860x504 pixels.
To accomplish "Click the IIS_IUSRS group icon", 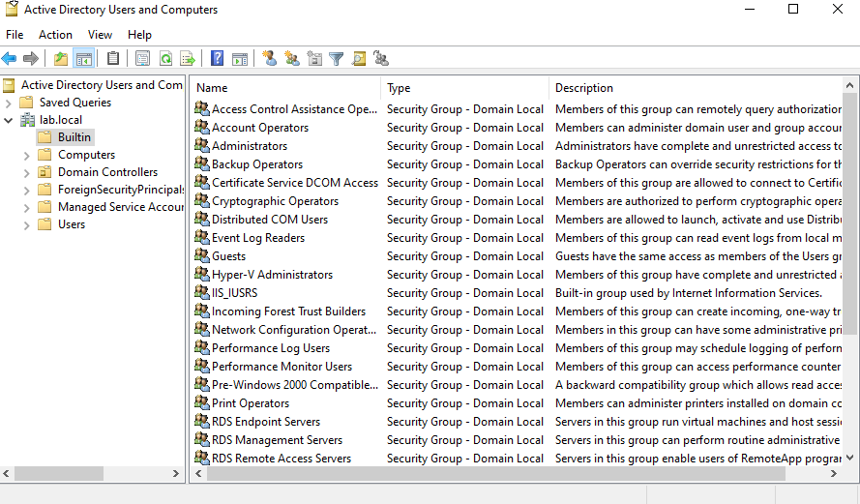I will [x=202, y=292].
